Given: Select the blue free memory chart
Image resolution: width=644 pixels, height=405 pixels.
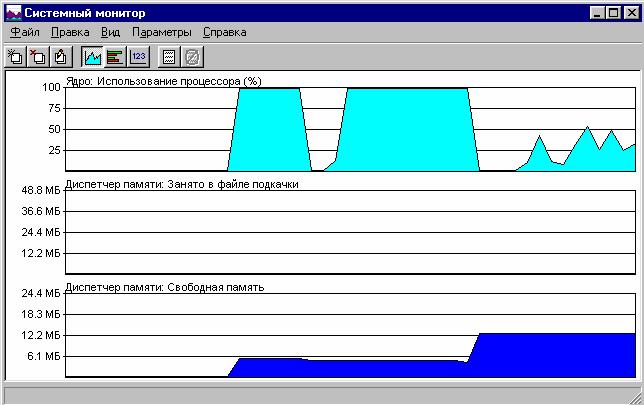Looking at the screenshot, I should (x=350, y=335).
